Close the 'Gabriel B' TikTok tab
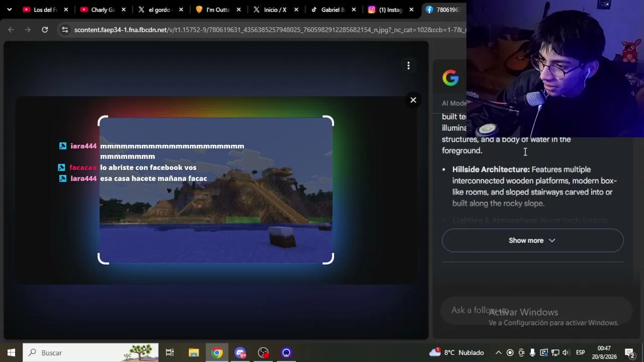 click(354, 10)
